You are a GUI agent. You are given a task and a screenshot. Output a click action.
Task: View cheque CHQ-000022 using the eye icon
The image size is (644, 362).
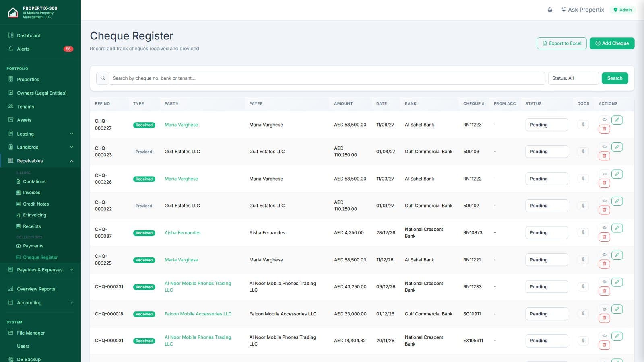[x=604, y=201]
